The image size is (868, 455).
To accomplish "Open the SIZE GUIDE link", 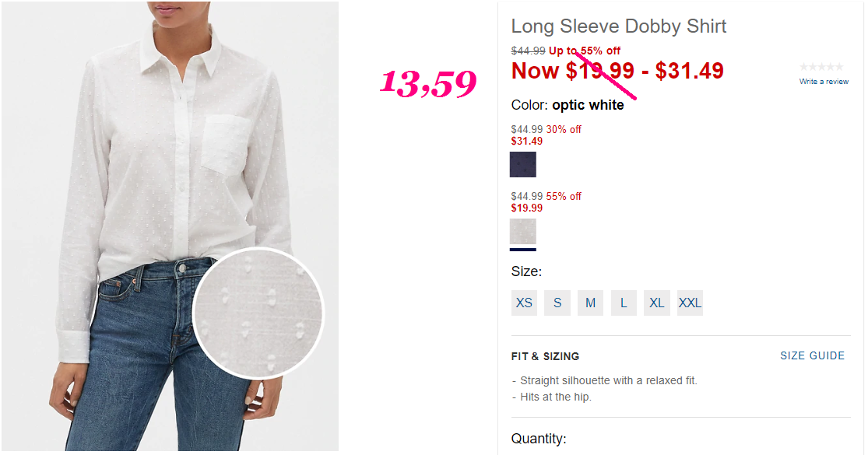I will [x=812, y=355].
